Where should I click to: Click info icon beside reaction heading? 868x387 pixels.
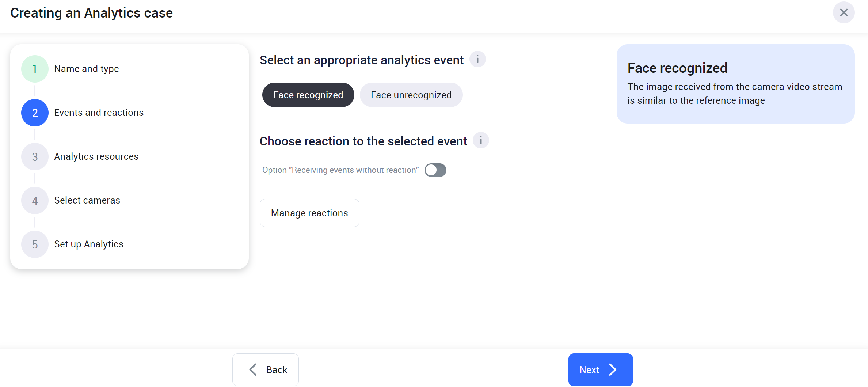pos(481,141)
